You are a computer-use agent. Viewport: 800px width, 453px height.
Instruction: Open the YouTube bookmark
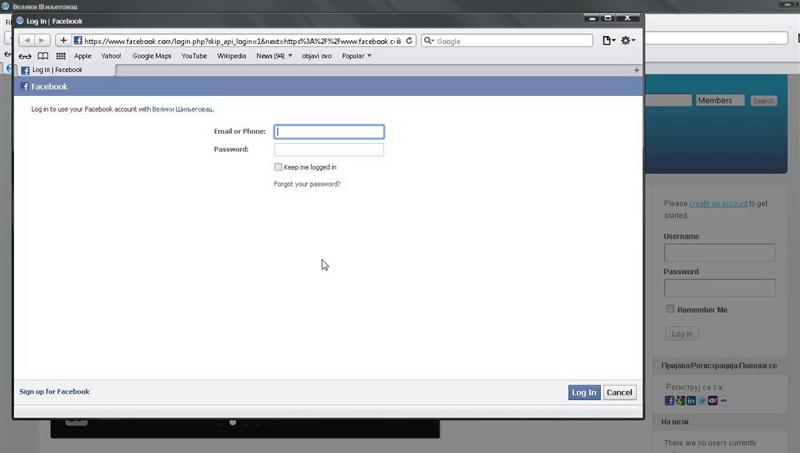[x=194, y=56]
